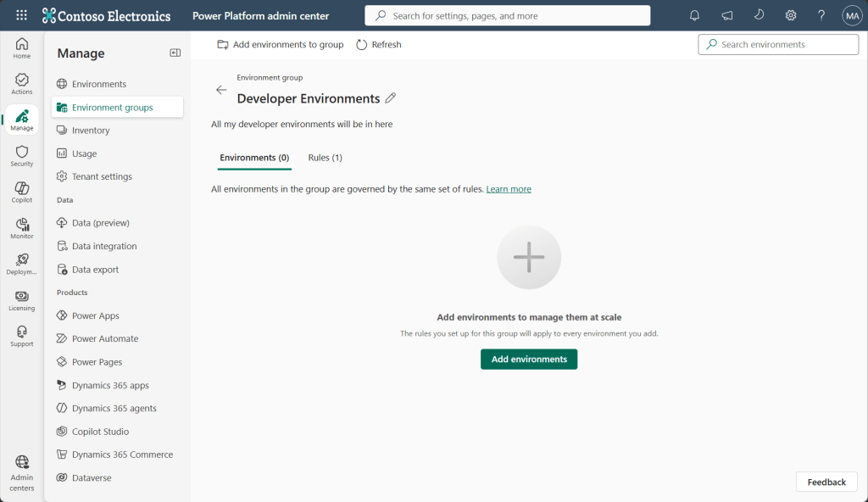Open the app launcher waffle icon
Screen dimensions: 868x502
pos(21,15)
